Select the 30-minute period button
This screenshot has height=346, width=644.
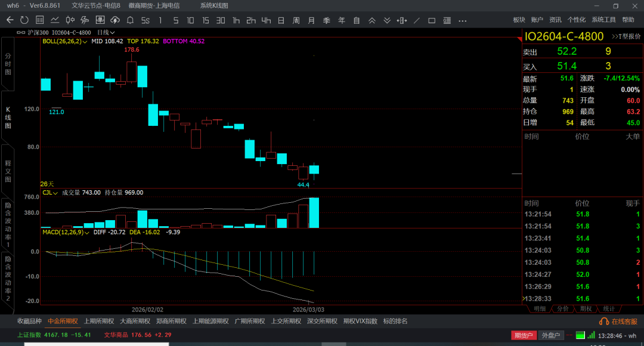[x=221, y=20]
